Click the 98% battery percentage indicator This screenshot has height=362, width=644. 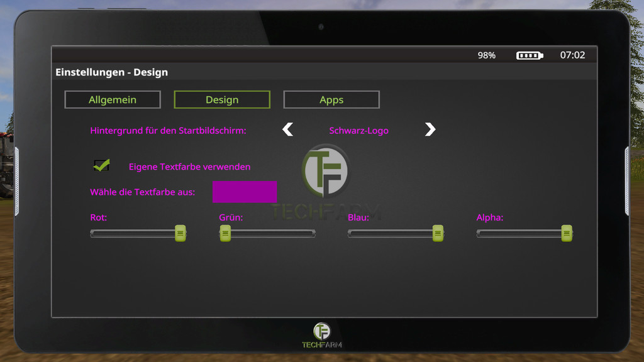point(486,55)
